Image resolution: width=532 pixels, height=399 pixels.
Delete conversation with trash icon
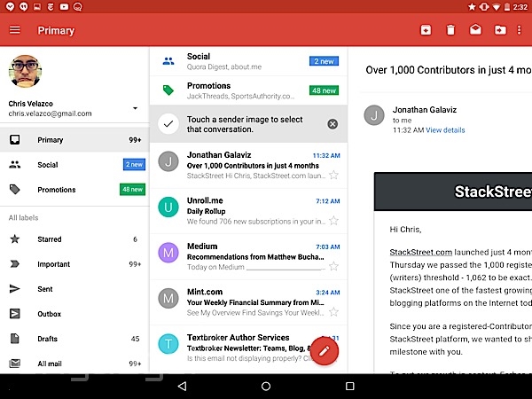tap(450, 30)
